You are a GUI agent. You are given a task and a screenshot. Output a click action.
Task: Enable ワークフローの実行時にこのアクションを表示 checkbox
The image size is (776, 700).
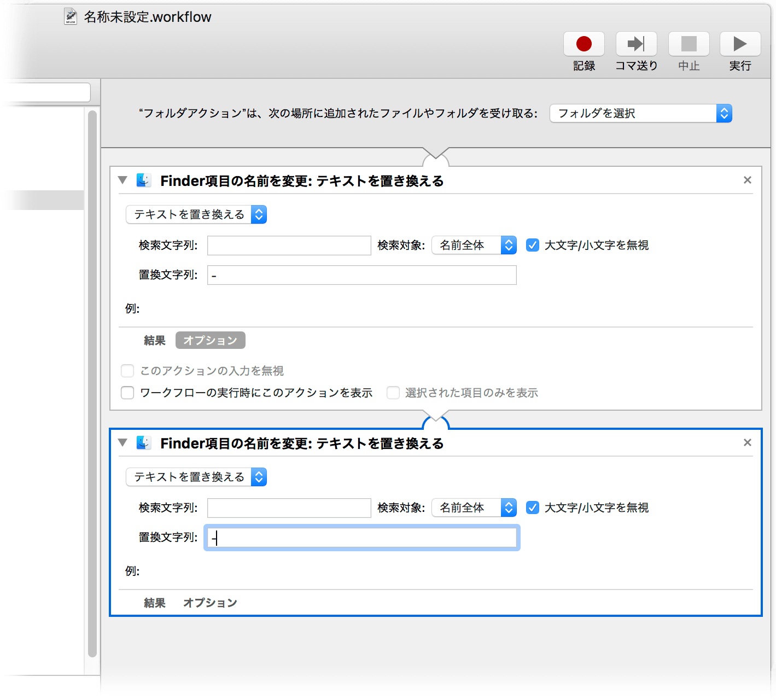(127, 393)
